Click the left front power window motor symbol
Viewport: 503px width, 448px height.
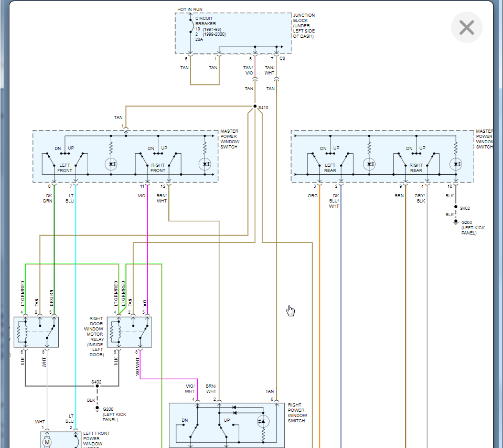click(x=47, y=442)
